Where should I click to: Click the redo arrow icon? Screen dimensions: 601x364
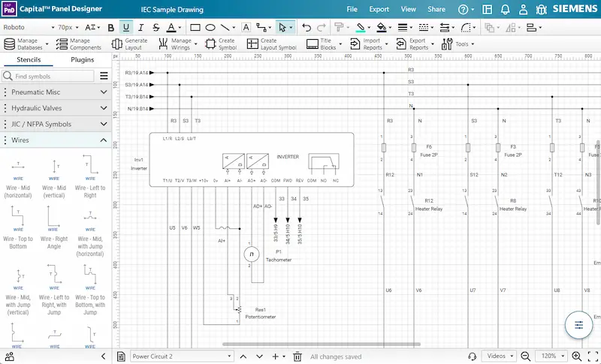321,27
